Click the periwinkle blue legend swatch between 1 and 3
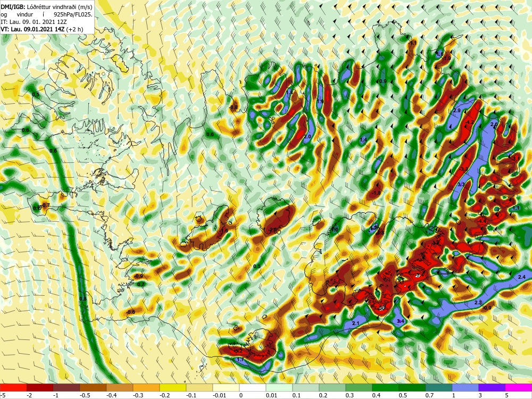Screen dimensions: 532x399 coord(465,387)
